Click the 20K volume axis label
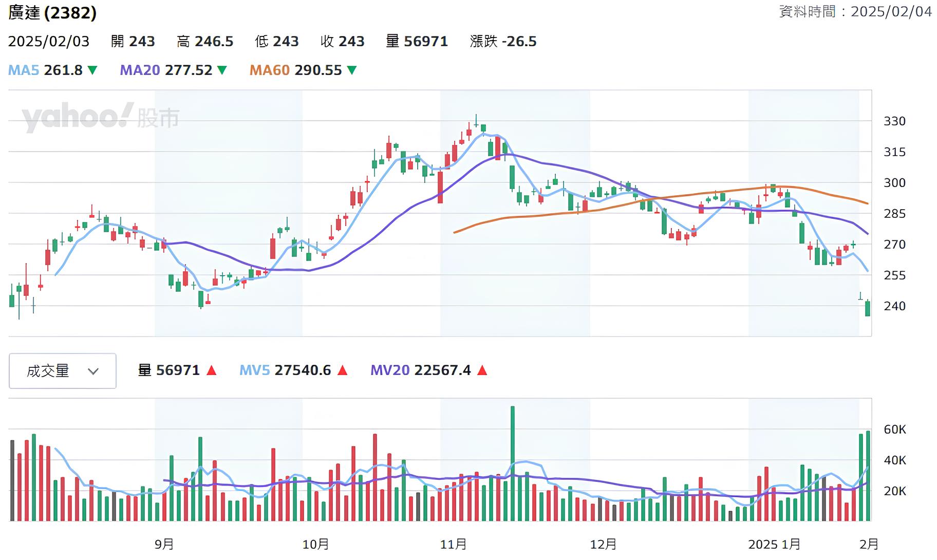Image resolution: width=937 pixels, height=560 pixels. click(x=895, y=491)
